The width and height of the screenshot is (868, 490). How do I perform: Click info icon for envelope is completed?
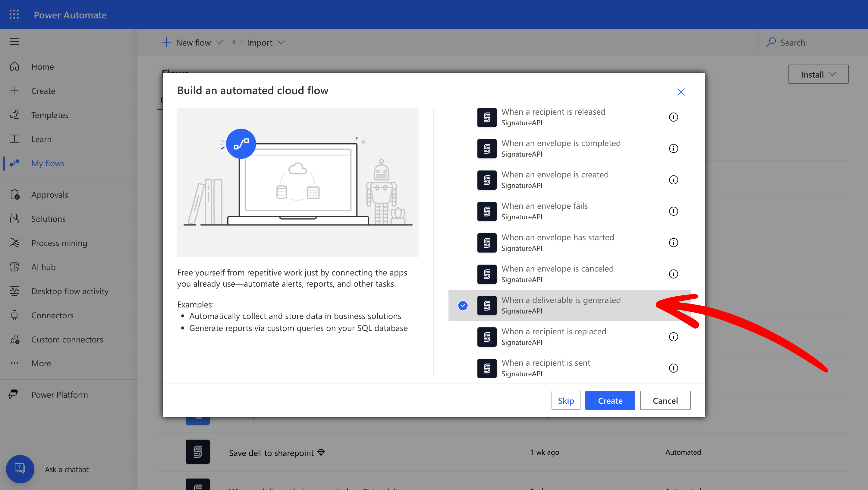673,148
